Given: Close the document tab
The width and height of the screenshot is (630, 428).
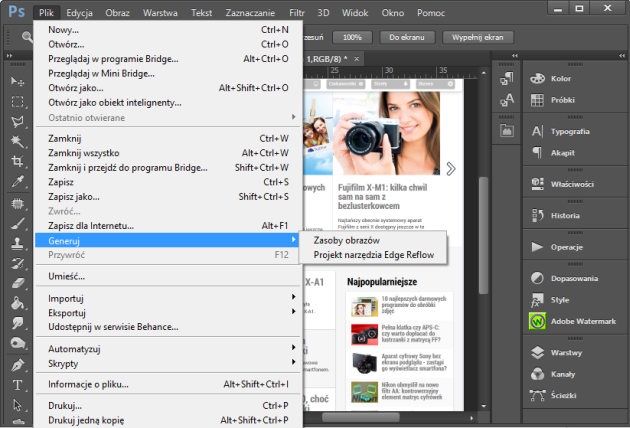Looking at the screenshot, I should pyautogui.click(x=356, y=59).
